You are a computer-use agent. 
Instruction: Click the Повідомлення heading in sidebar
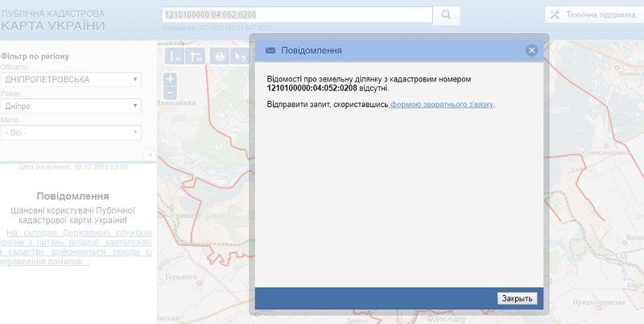72,196
